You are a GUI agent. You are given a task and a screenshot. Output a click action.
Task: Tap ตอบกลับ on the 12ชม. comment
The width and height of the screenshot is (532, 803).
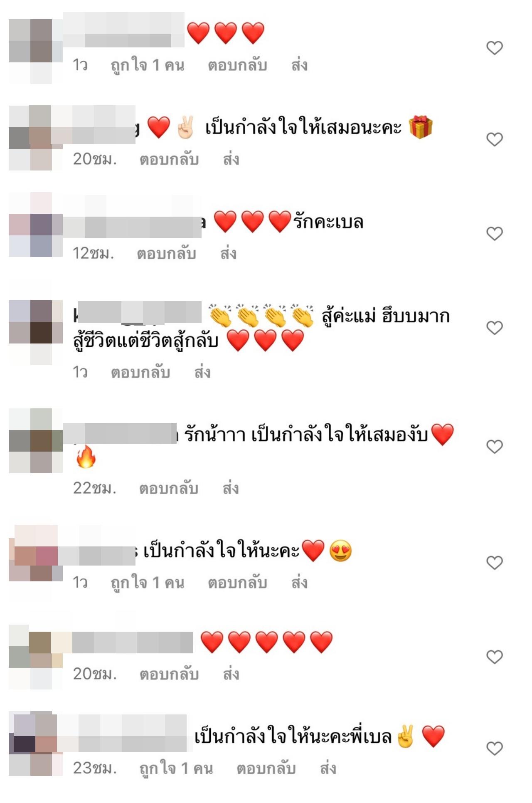pyautogui.click(x=166, y=254)
